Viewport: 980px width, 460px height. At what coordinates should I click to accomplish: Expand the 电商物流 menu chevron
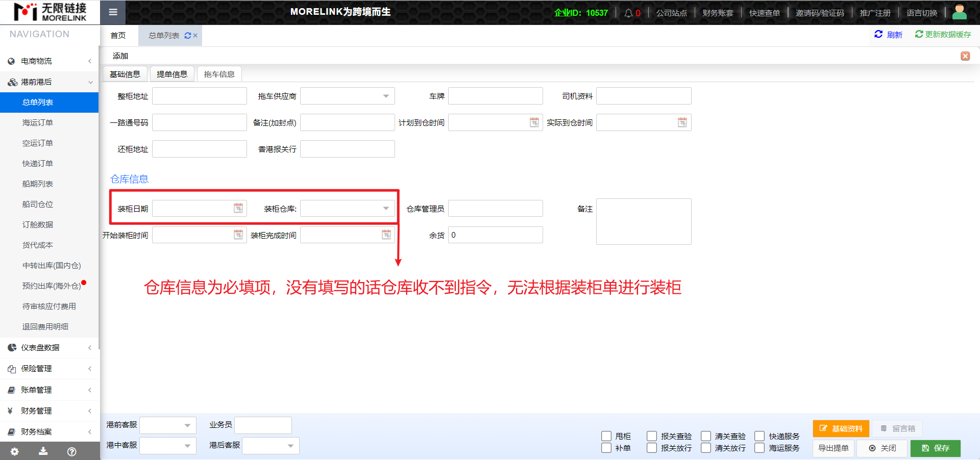90,61
